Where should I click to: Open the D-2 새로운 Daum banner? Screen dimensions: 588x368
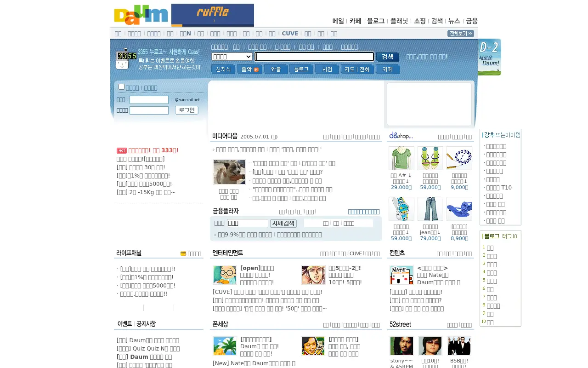[489, 57]
